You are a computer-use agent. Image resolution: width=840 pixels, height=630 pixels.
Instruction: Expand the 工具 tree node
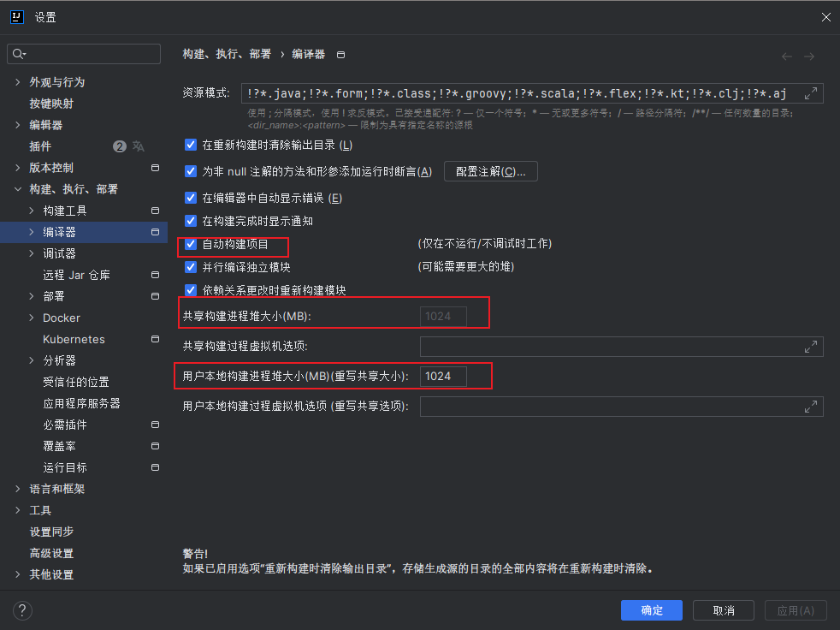tap(18, 510)
